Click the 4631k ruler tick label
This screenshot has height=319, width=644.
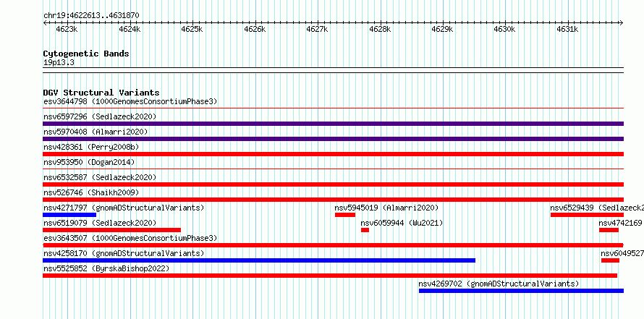pyautogui.click(x=567, y=29)
